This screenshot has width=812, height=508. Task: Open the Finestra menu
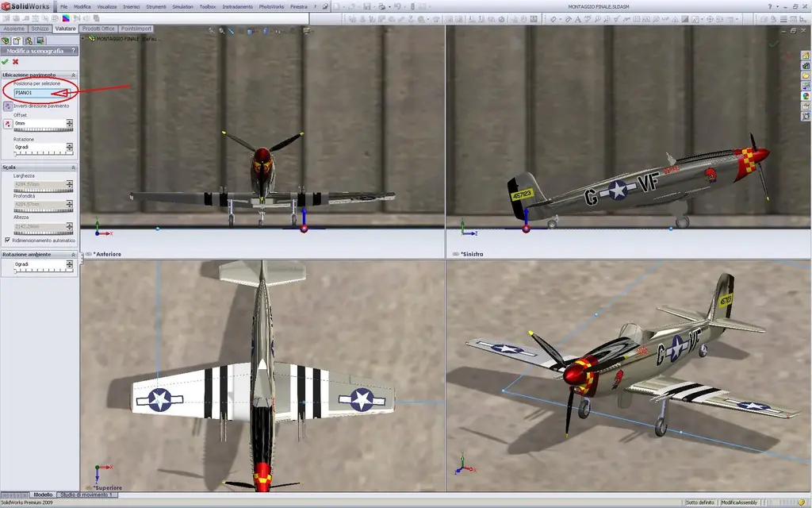(x=298, y=6)
